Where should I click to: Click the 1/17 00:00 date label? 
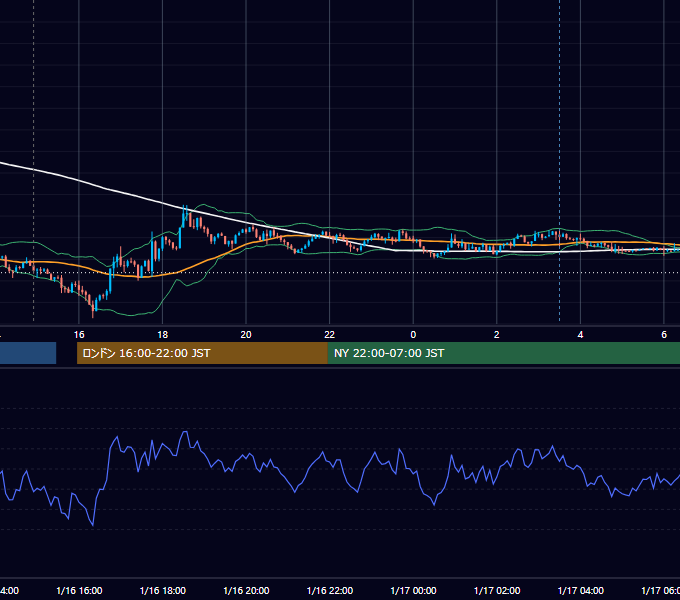(x=413, y=591)
